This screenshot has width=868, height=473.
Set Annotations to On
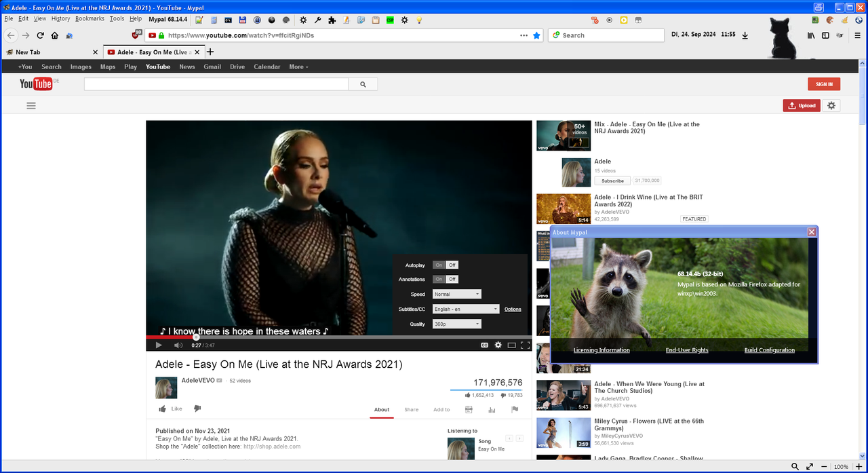(x=439, y=279)
